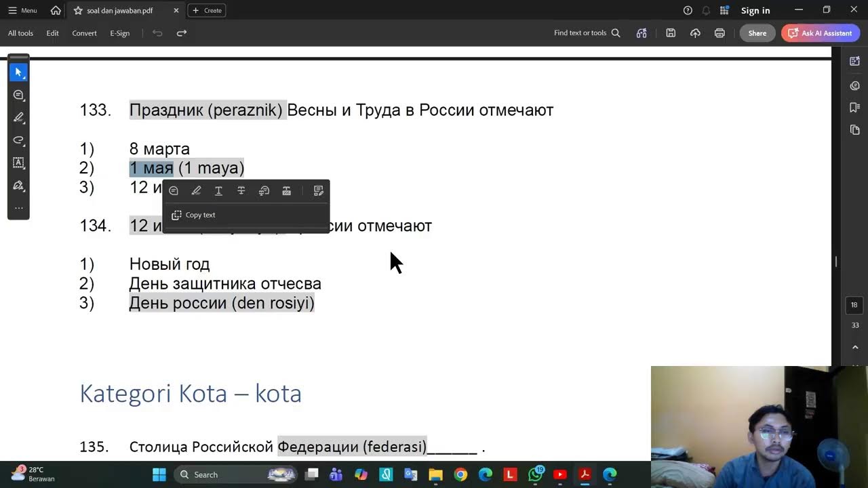Select the freehand draw tool
Image resolution: width=868 pixels, height=488 pixels.
18,140
